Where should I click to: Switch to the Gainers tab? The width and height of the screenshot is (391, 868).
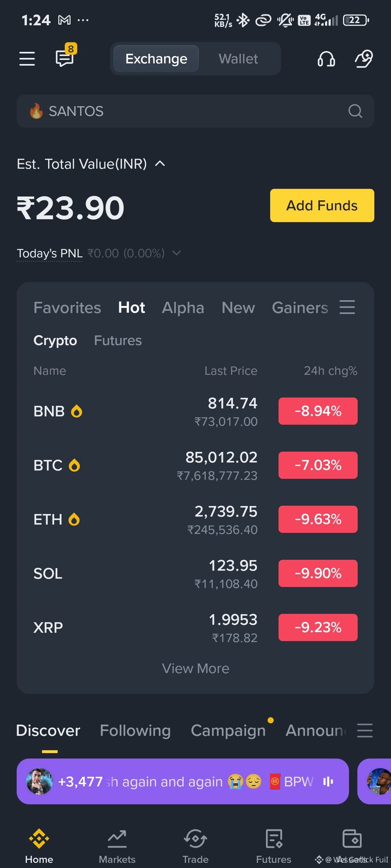click(x=300, y=307)
